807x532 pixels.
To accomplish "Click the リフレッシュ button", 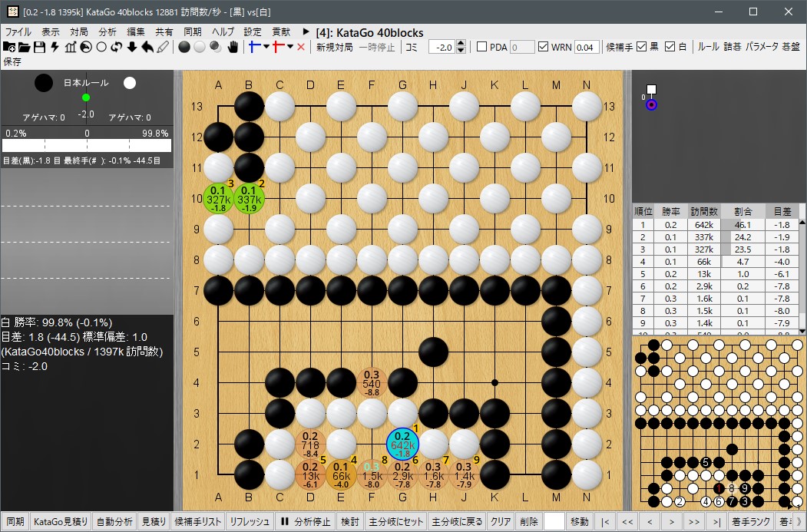I will [249, 521].
